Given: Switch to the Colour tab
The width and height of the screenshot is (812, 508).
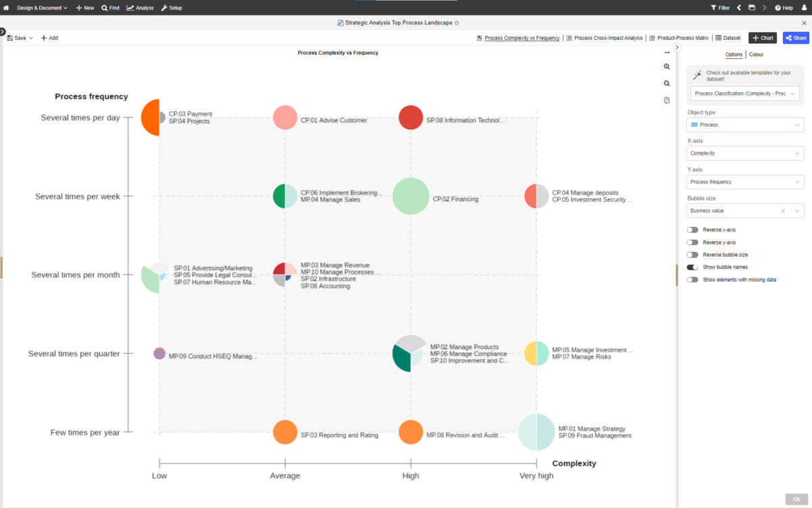Looking at the screenshot, I should 756,54.
